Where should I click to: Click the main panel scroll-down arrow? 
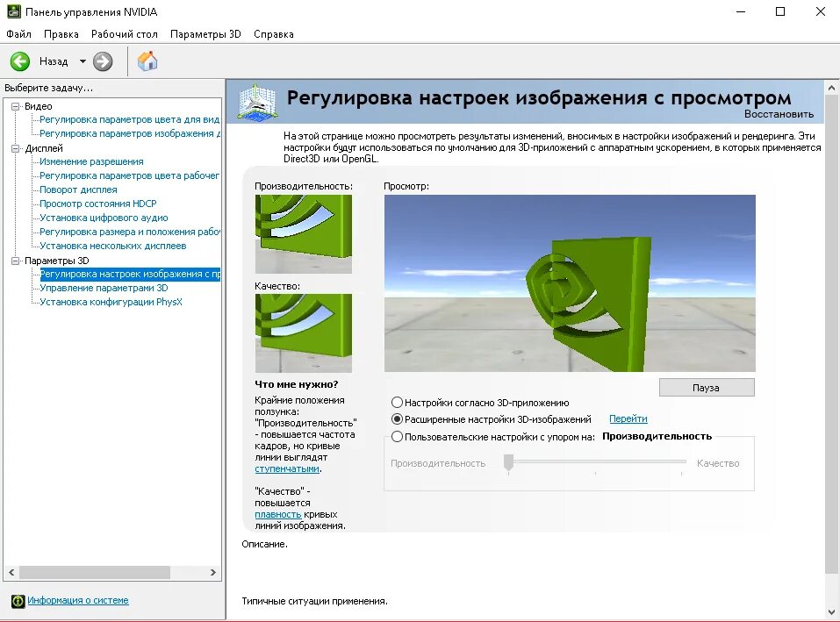pyautogui.click(x=831, y=611)
